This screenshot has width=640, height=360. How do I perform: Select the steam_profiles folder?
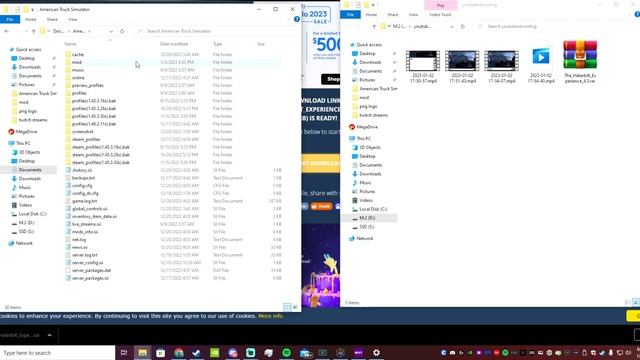(86, 139)
